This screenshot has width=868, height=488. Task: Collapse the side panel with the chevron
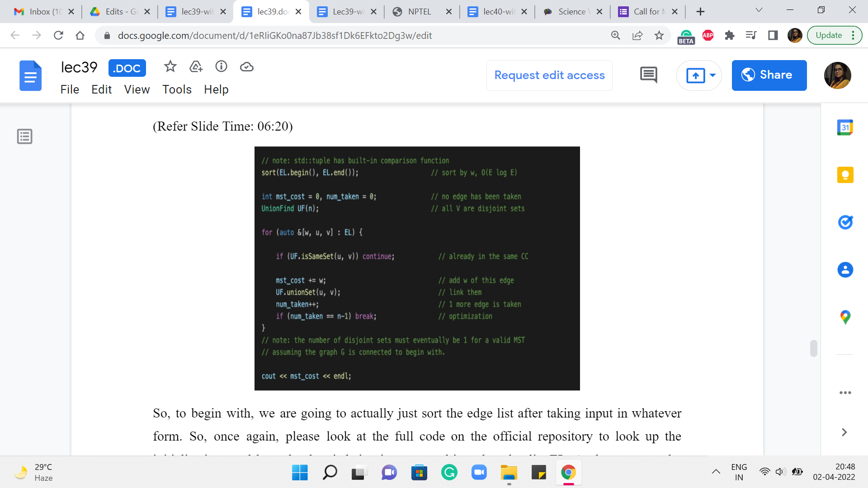pyautogui.click(x=844, y=432)
